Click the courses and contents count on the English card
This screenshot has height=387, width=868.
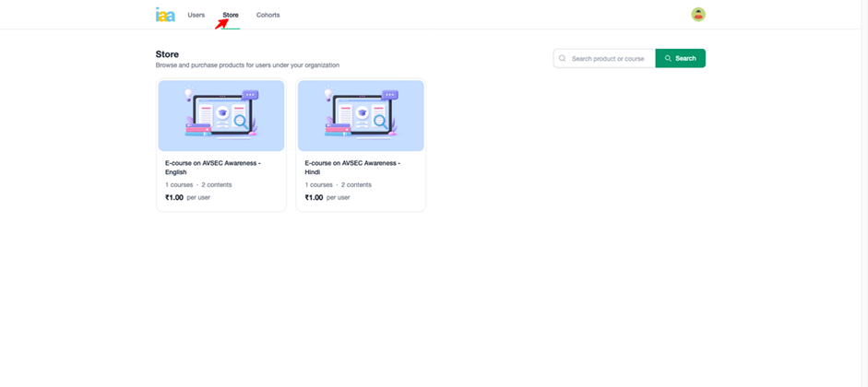point(198,184)
